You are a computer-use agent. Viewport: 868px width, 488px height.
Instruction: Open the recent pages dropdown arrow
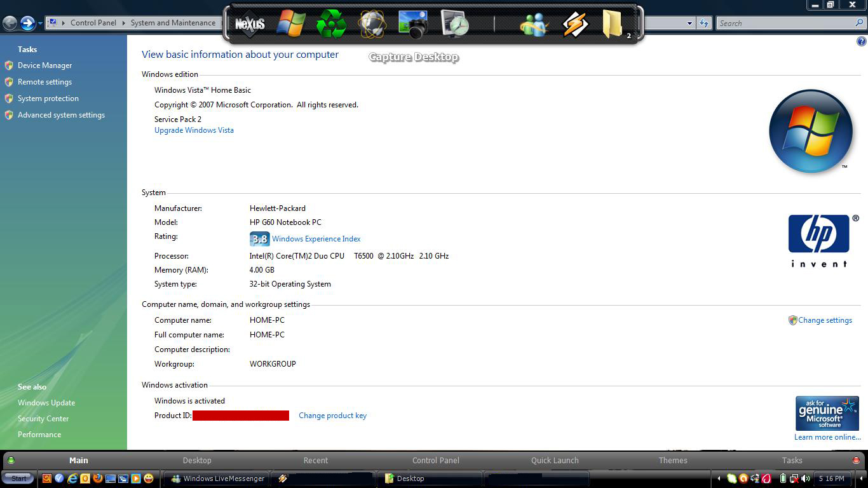coord(40,24)
